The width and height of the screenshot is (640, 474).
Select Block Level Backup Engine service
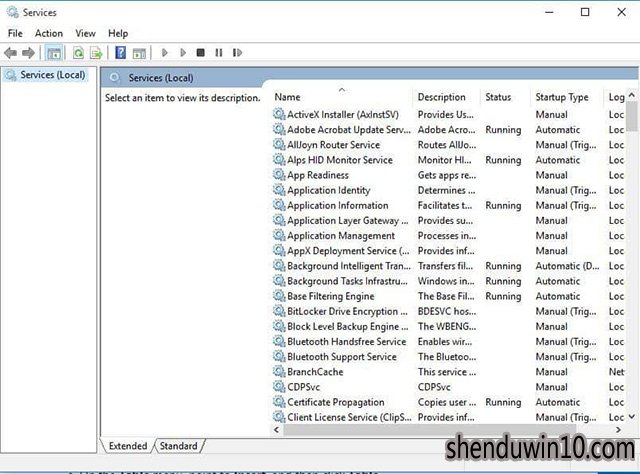pos(448,326)
